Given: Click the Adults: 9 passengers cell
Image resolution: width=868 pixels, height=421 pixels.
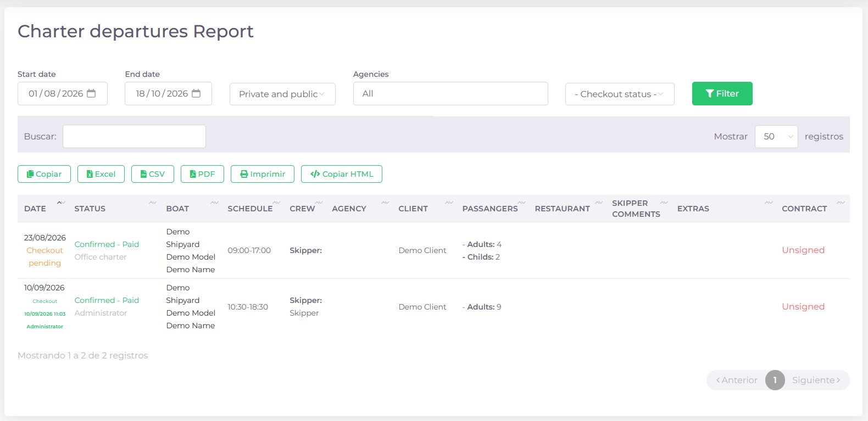Looking at the screenshot, I should coord(482,307).
